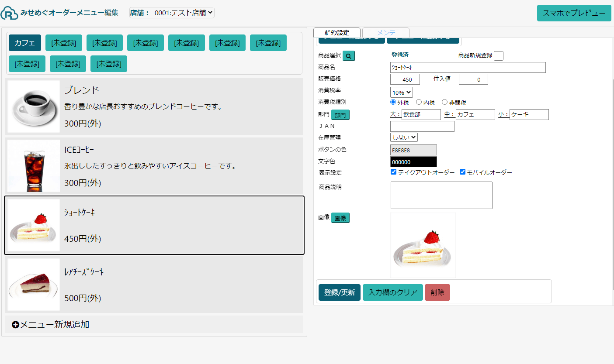Select the カフェ category tab
This screenshot has height=364, width=614.
coord(25,43)
